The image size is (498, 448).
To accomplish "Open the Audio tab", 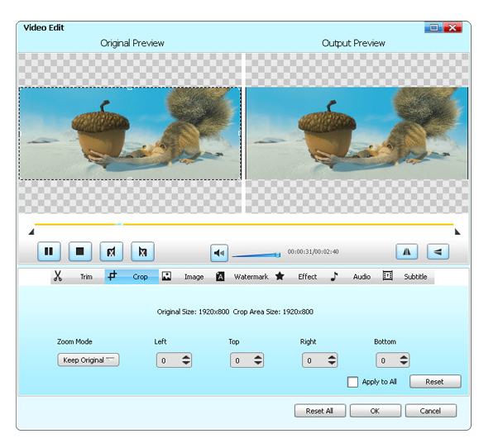I will [x=352, y=277].
